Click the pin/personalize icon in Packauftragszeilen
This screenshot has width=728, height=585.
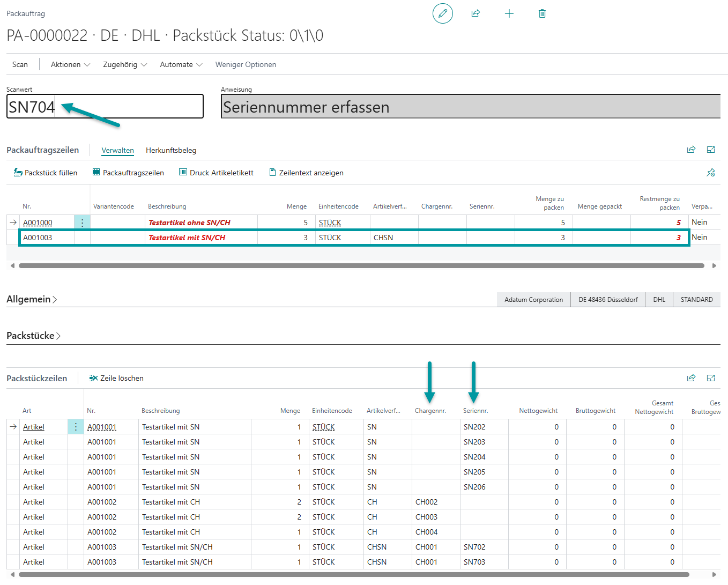(711, 173)
